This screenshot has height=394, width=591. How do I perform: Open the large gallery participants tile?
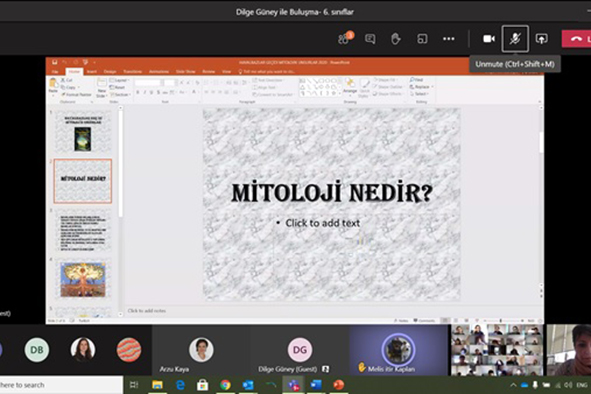497,350
